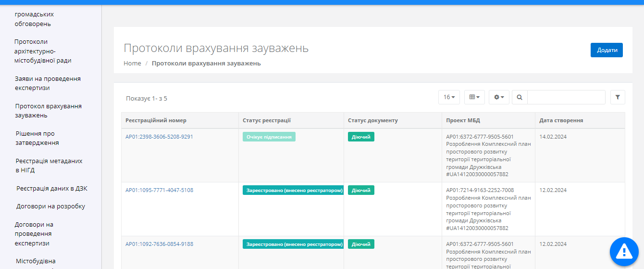Click the filter funnel icon
Viewport: 644px width, 269px height.
[x=618, y=97]
